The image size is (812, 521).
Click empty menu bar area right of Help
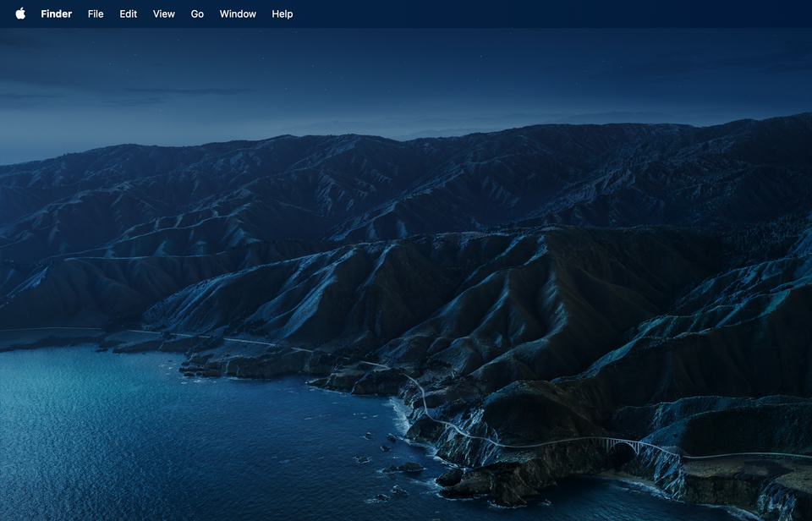pyautogui.click(x=507, y=14)
